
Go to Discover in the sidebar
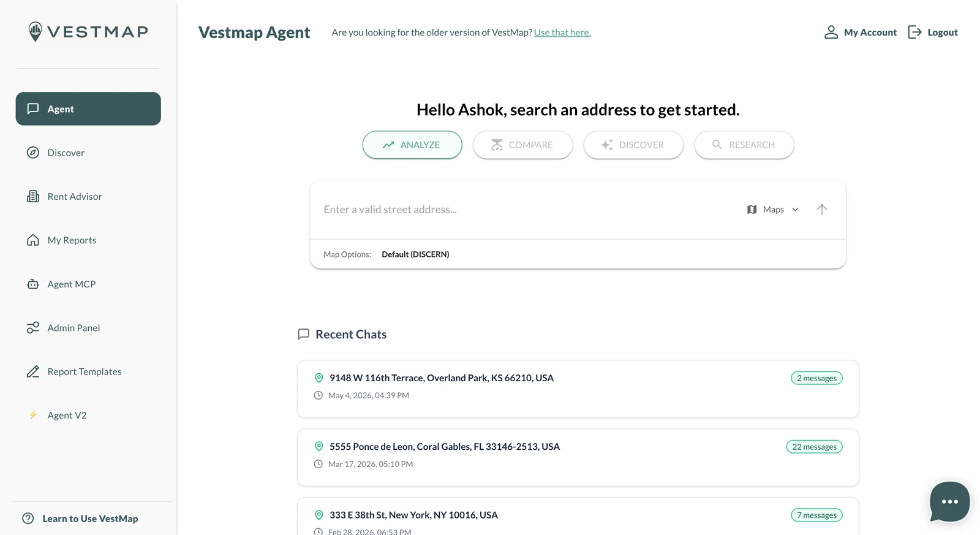(x=88, y=153)
